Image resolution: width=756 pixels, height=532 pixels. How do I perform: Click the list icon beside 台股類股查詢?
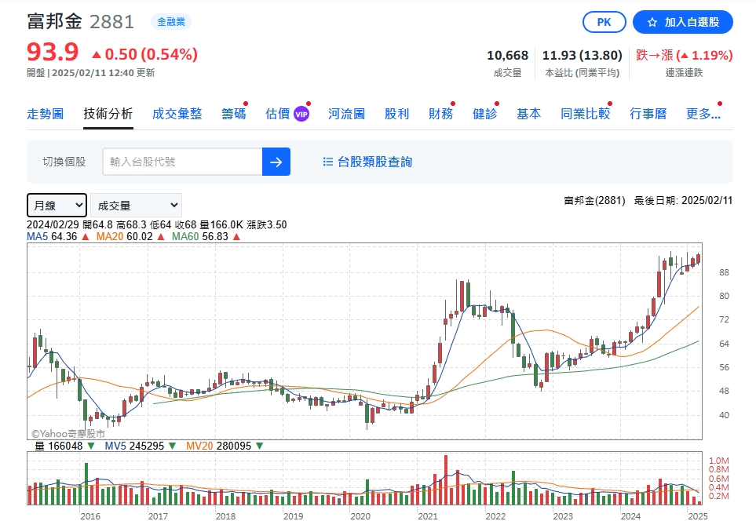328,162
